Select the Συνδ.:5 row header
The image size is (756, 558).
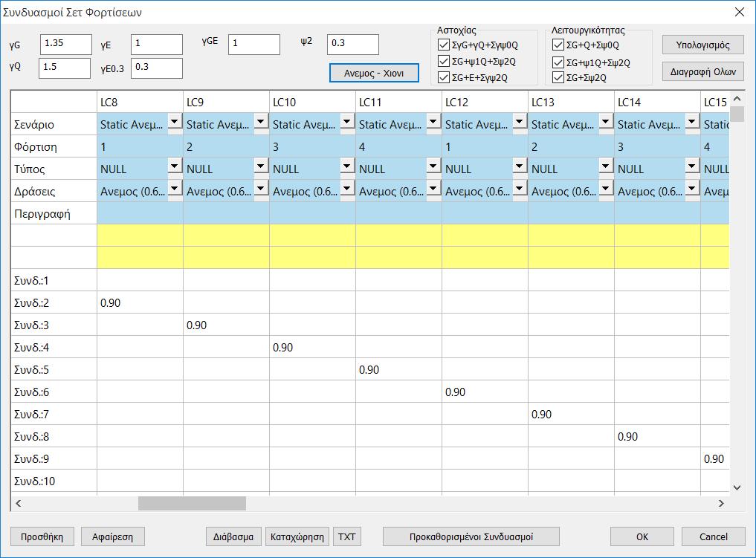54,369
